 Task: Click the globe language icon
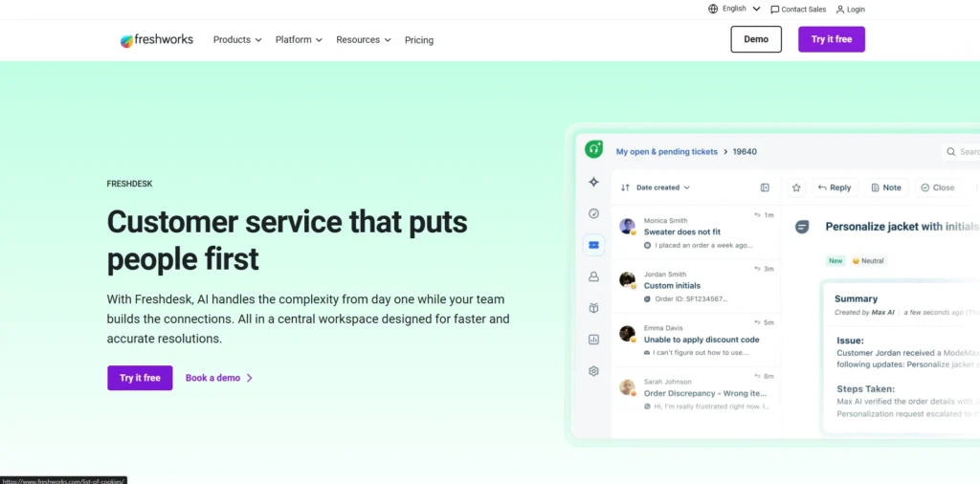[x=713, y=9]
